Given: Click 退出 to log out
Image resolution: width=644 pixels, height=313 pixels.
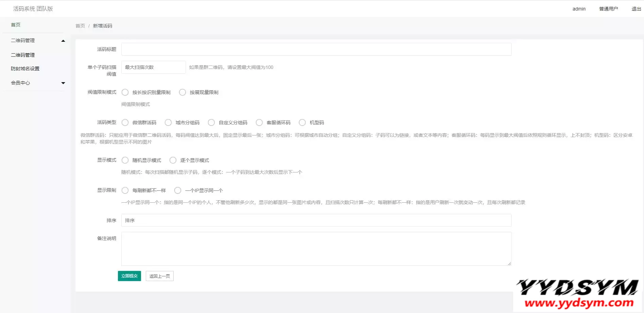Looking at the screenshot, I should click(x=636, y=9).
